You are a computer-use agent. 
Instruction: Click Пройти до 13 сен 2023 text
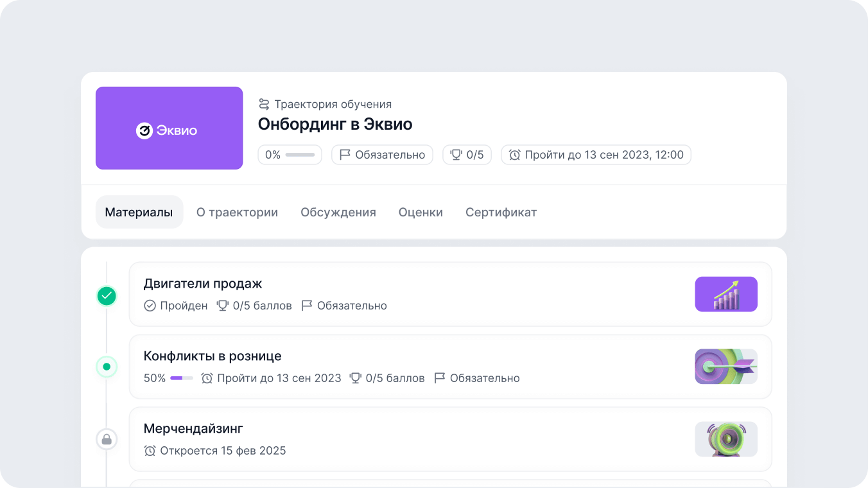click(279, 378)
